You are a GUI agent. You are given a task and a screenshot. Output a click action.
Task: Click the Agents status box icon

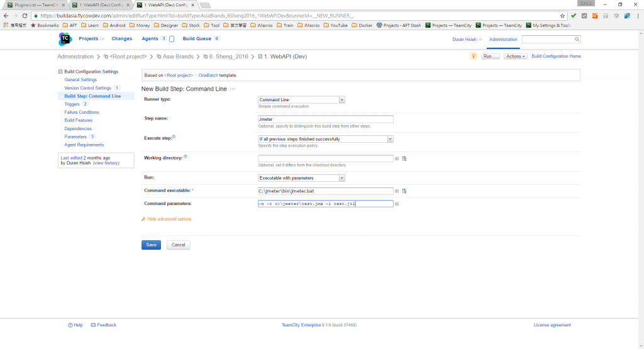pyautogui.click(x=172, y=39)
